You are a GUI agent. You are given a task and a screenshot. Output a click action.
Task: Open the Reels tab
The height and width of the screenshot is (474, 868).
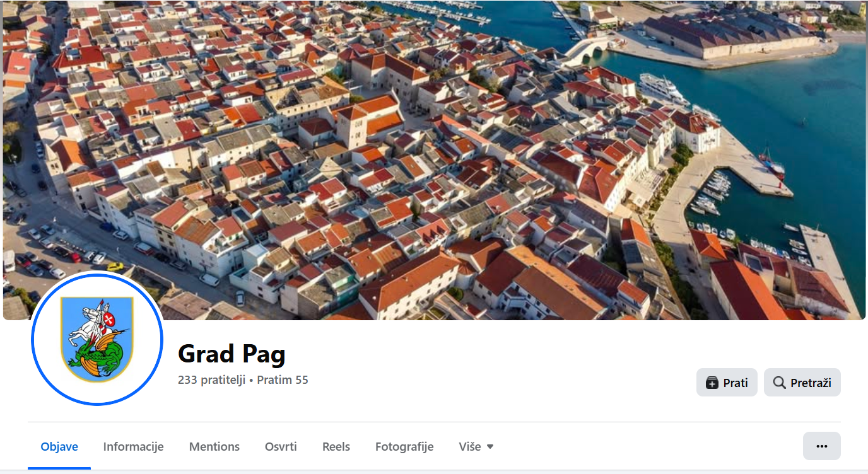[x=336, y=446]
